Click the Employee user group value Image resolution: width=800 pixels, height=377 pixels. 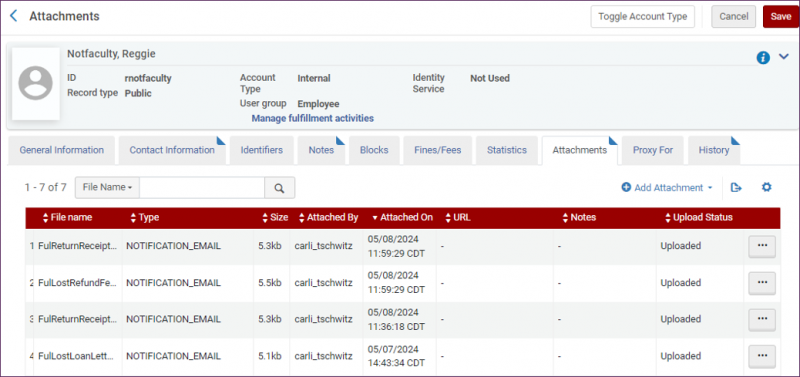318,104
